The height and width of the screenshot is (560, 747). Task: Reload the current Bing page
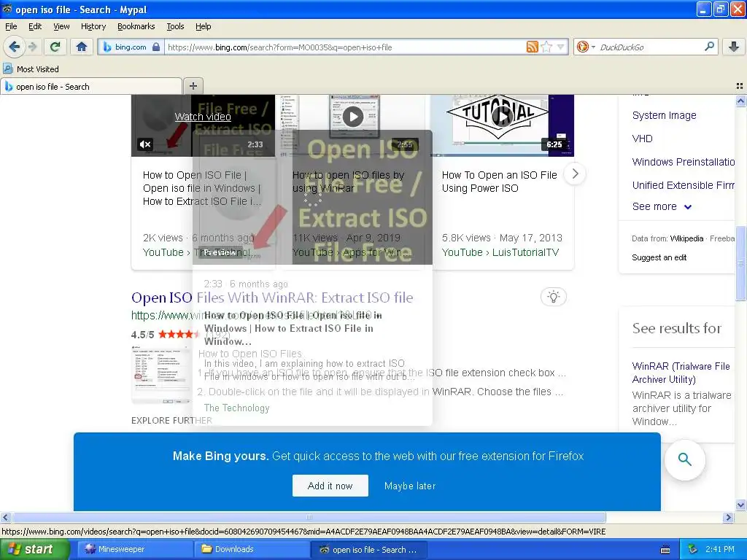[55, 47]
